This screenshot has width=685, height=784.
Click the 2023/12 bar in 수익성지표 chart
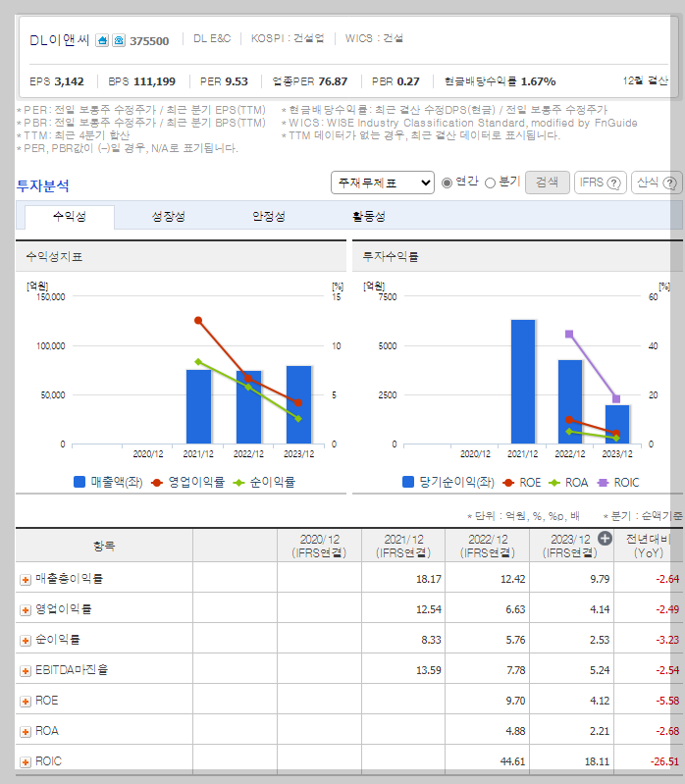[x=298, y=404]
